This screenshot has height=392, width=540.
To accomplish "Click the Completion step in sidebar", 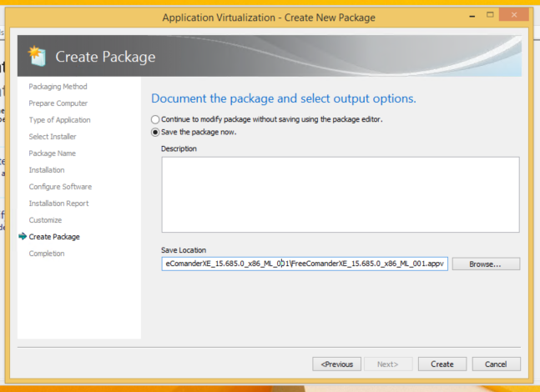I will pos(47,254).
